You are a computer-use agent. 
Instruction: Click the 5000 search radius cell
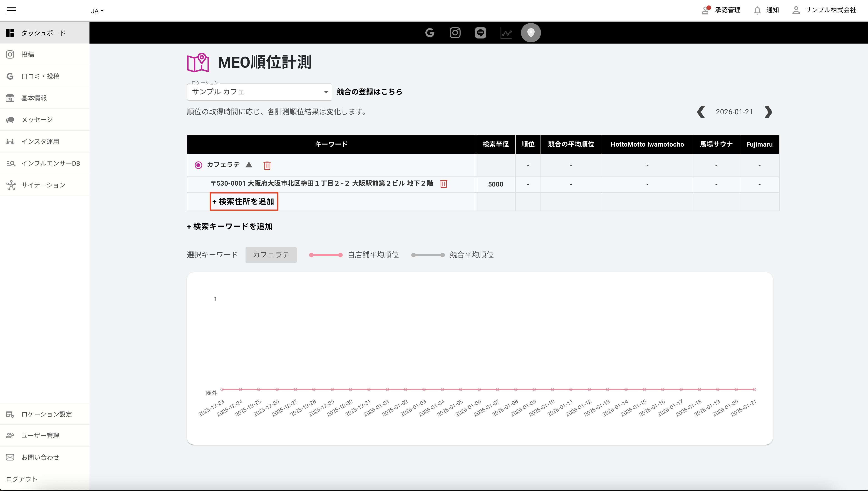click(x=495, y=184)
